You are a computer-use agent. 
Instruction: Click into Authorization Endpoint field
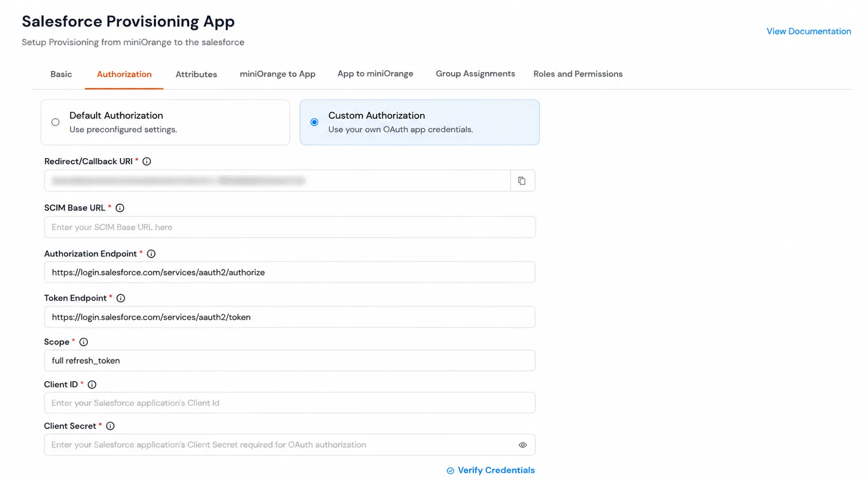[x=290, y=272]
